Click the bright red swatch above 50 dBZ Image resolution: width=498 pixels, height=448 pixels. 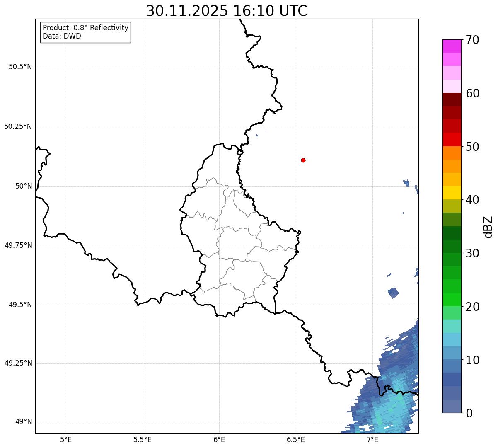(x=452, y=140)
